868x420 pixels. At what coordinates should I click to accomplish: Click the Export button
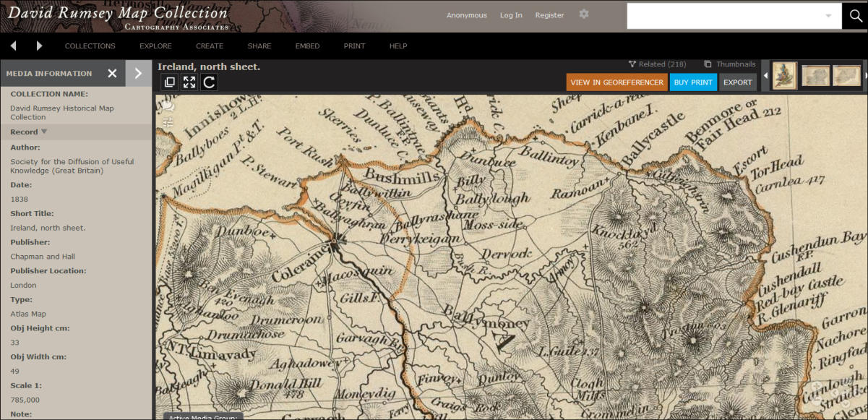(x=738, y=82)
